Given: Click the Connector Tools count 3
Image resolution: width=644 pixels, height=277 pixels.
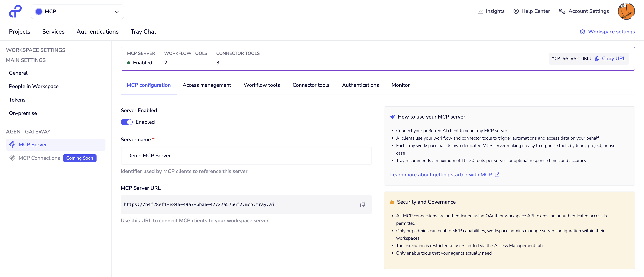Looking at the screenshot, I should pyautogui.click(x=218, y=63).
